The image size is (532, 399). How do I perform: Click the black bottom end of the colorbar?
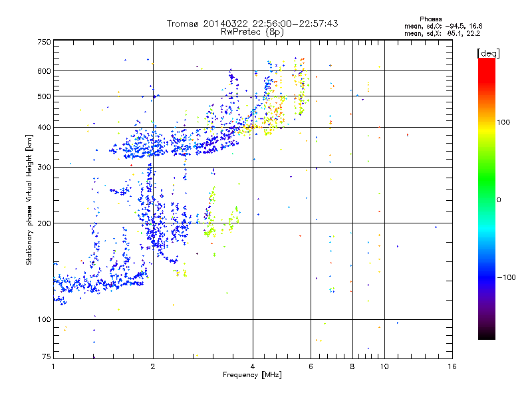pyautogui.click(x=487, y=334)
